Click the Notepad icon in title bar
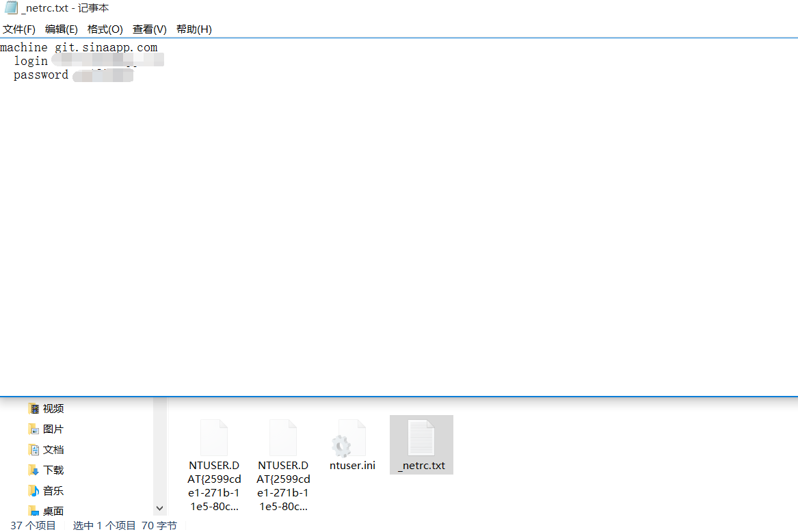The image size is (798, 532). pos(11,8)
